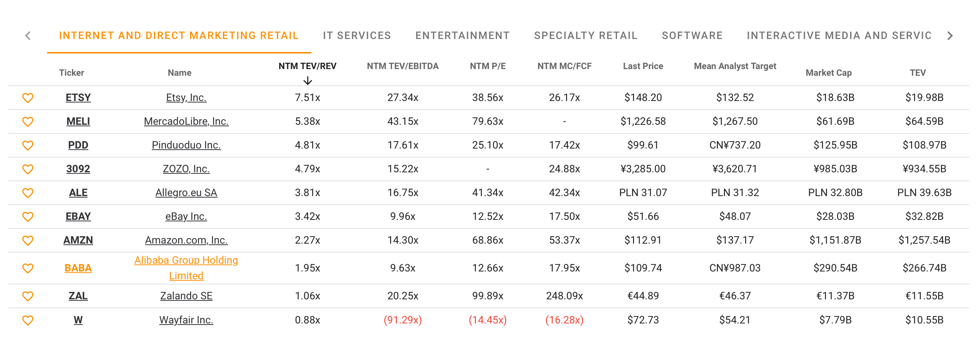980x345 pixels.
Task: Favorite BABA with the heart icon
Action: pyautogui.click(x=28, y=268)
